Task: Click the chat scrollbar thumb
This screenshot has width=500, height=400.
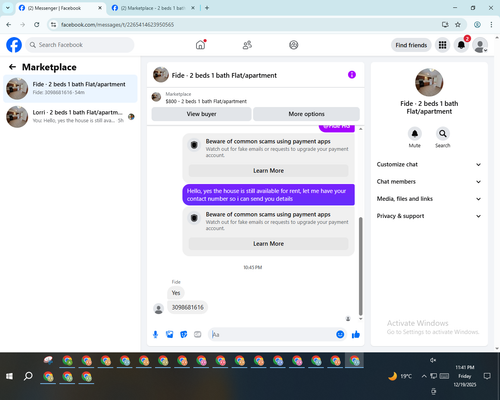Action: point(360,266)
